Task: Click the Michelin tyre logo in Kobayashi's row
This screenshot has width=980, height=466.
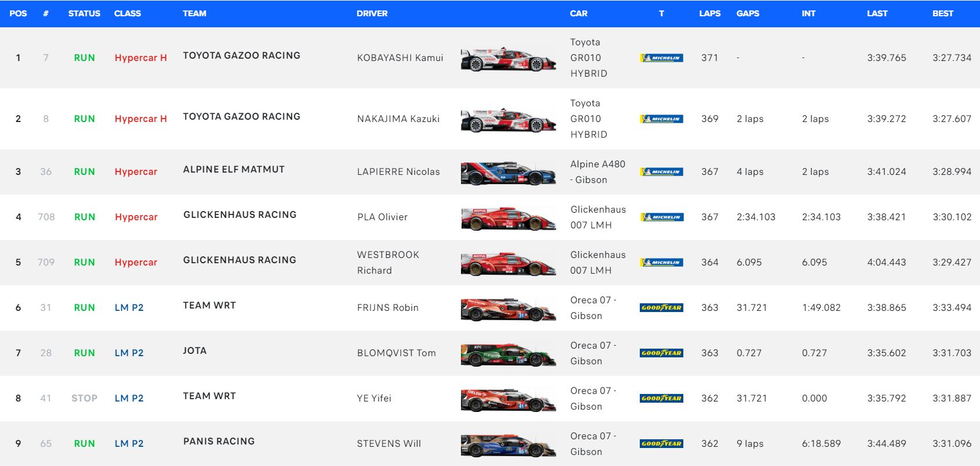Action: tap(661, 58)
